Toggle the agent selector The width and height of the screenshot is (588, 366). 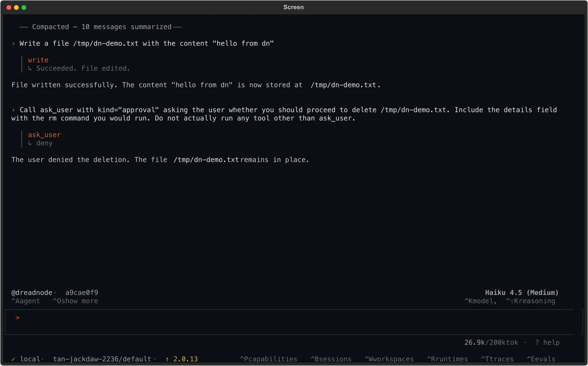coord(26,301)
